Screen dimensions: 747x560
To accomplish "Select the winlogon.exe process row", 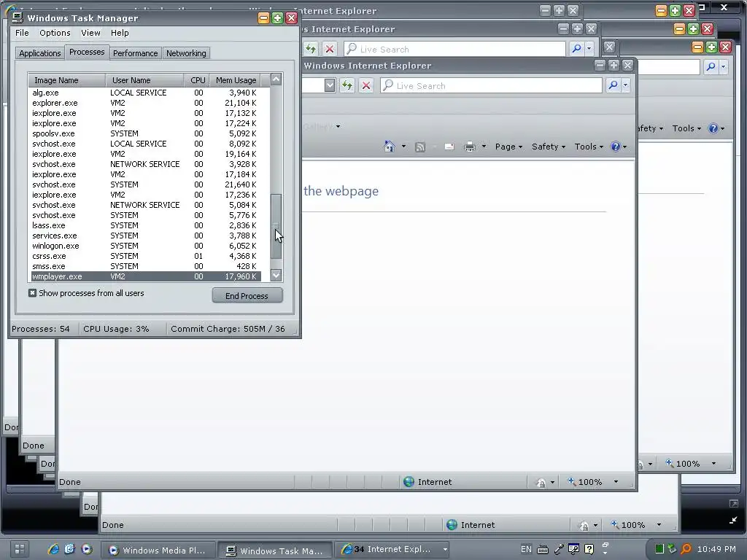I will (x=146, y=246).
